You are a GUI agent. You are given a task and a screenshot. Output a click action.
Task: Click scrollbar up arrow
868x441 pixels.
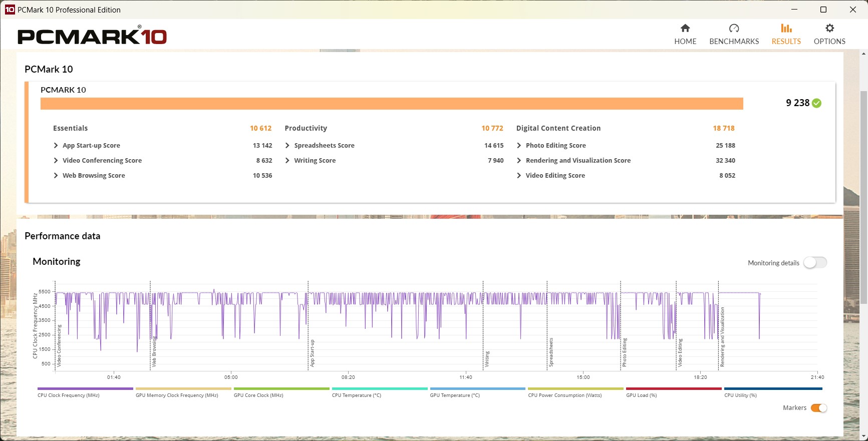pos(863,53)
